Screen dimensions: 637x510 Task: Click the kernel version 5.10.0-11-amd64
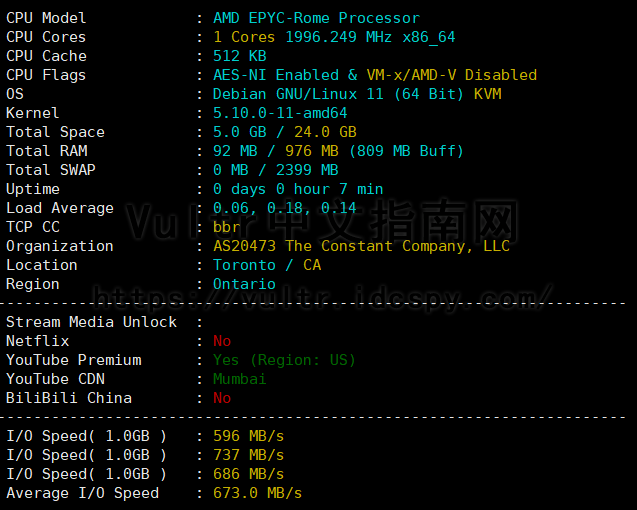tap(280, 113)
